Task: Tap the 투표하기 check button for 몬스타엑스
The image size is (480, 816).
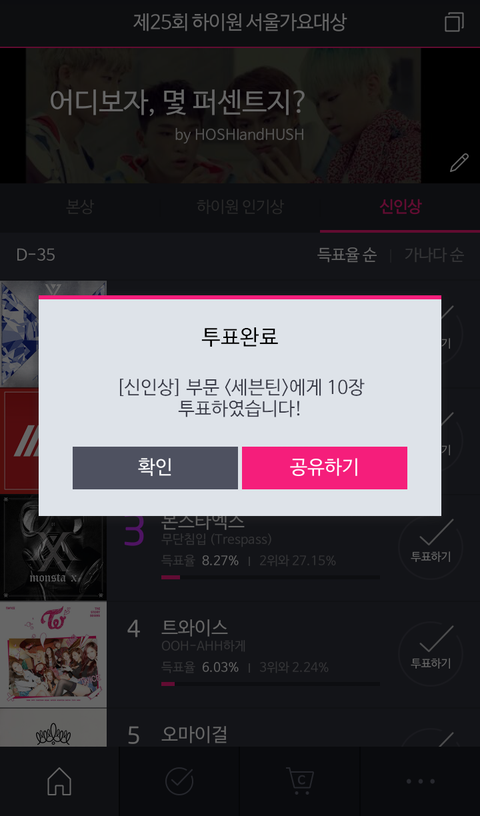Action: tap(431, 546)
